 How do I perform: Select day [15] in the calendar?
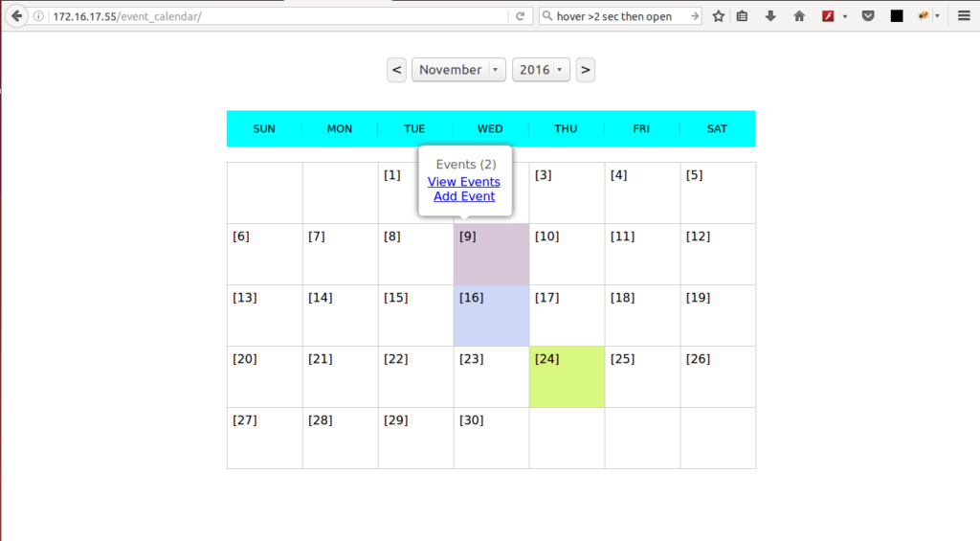coord(415,315)
